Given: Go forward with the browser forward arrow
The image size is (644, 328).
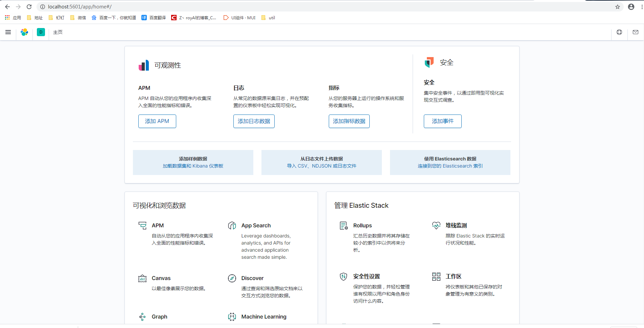Looking at the screenshot, I should pyautogui.click(x=18, y=7).
